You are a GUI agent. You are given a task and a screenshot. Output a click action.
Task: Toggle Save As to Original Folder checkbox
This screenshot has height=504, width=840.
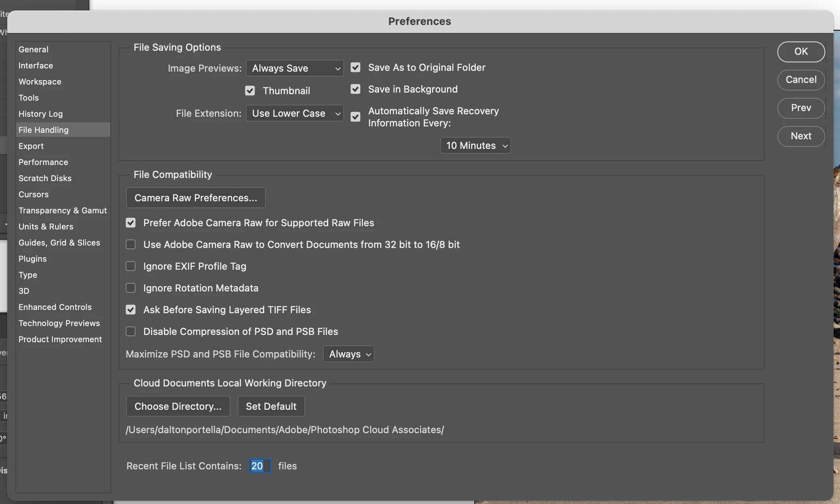tap(355, 67)
